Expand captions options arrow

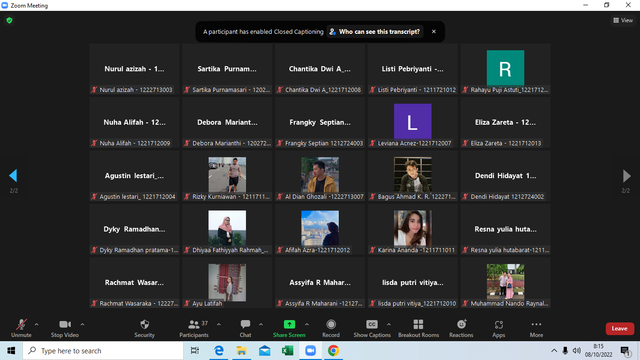pyautogui.click(x=389, y=324)
